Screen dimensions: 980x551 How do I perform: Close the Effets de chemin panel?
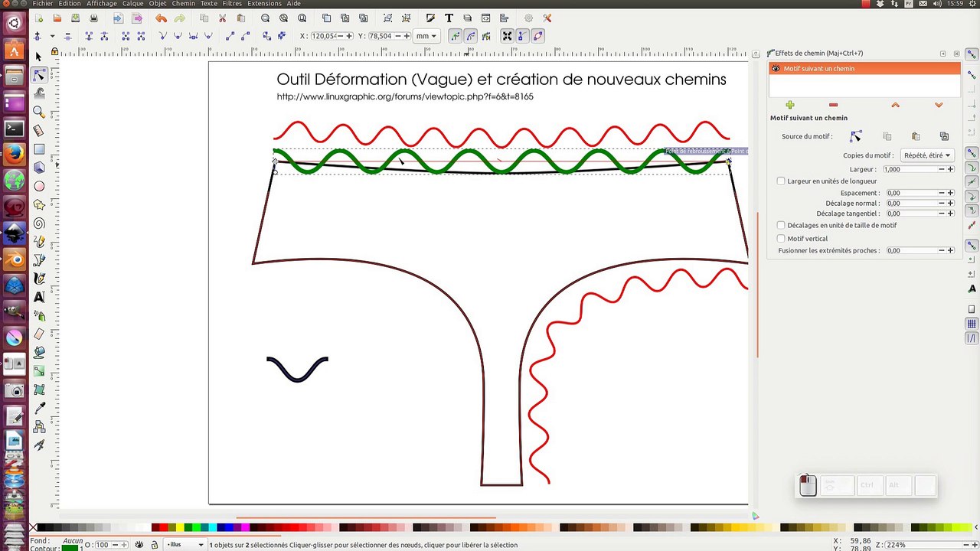(956, 54)
